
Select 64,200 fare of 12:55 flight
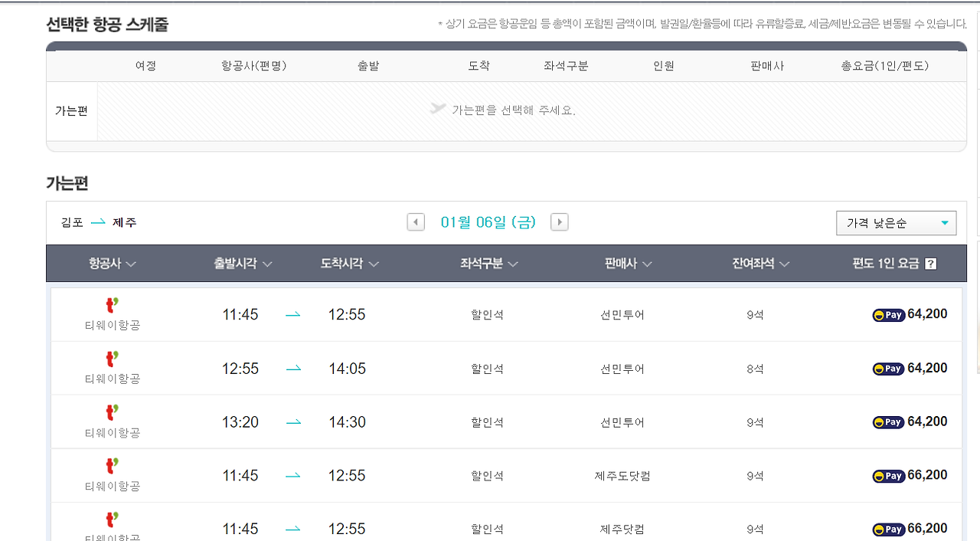pos(927,368)
